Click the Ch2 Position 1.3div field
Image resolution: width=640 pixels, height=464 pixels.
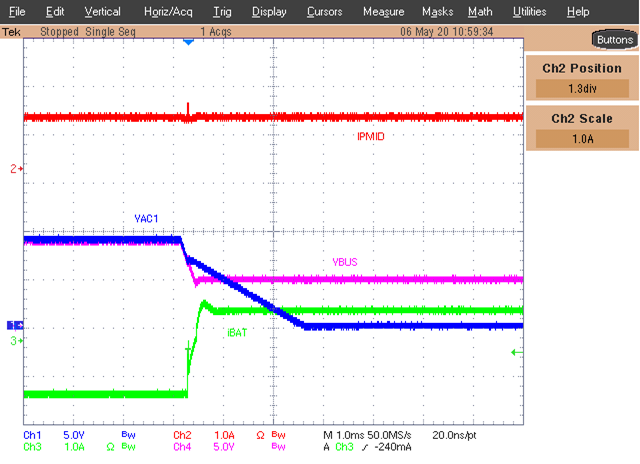tap(582, 88)
